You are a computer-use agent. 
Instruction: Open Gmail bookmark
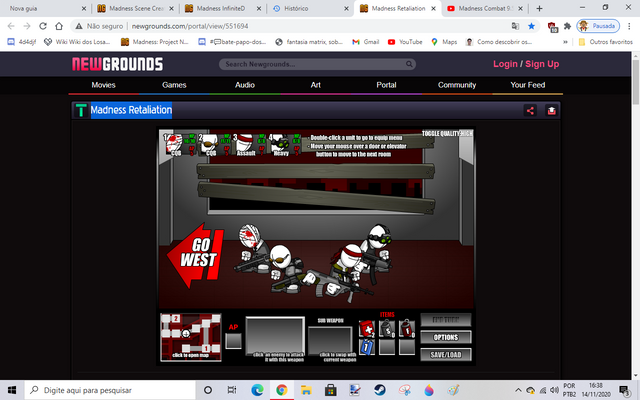click(x=366, y=42)
